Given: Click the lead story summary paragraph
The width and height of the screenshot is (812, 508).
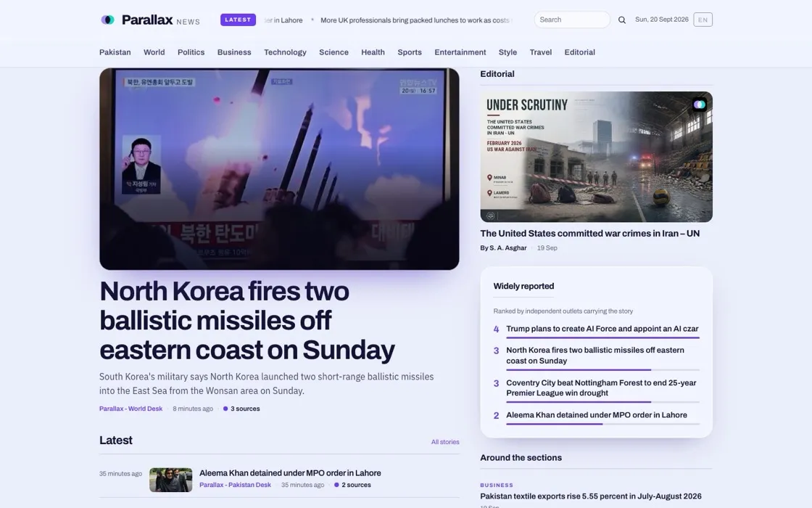Looking at the screenshot, I should pyautogui.click(x=267, y=384).
